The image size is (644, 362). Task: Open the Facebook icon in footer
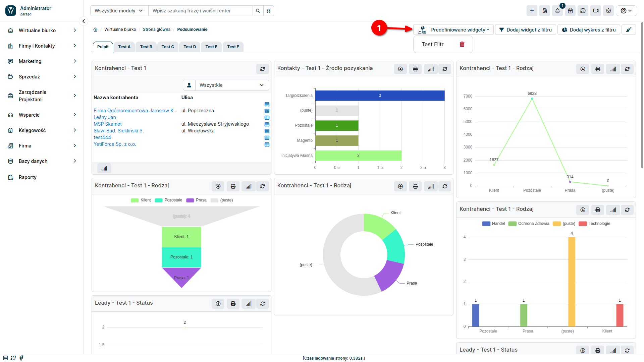21,358
